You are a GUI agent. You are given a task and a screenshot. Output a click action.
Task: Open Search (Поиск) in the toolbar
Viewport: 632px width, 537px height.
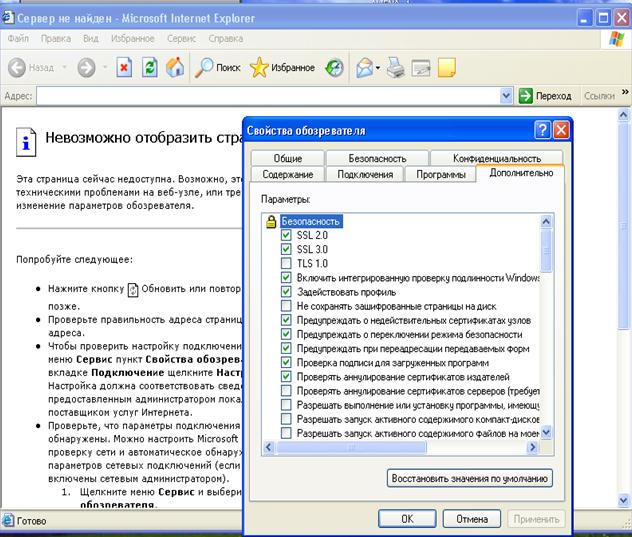coord(218,67)
